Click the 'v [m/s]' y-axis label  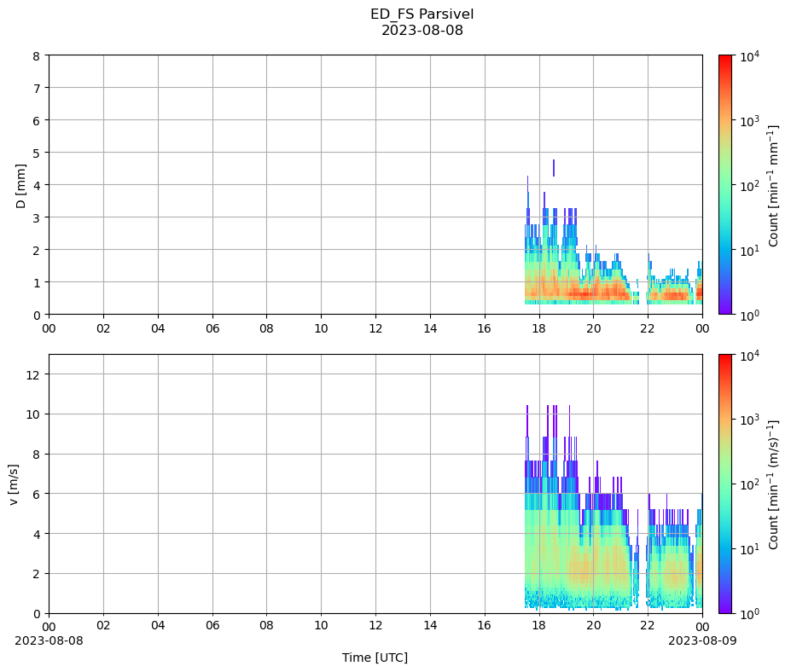coord(14,484)
